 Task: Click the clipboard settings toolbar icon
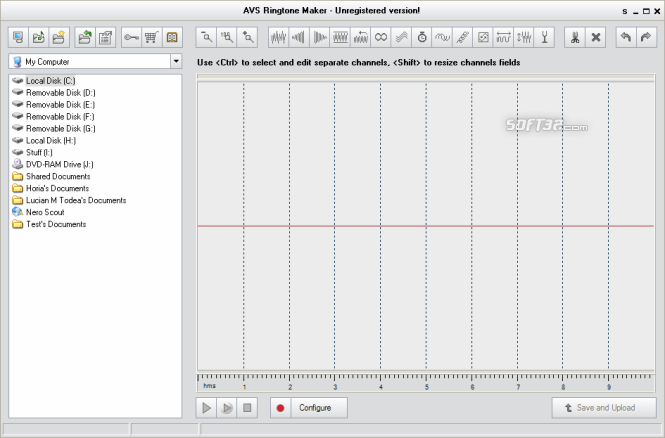(106, 37)
